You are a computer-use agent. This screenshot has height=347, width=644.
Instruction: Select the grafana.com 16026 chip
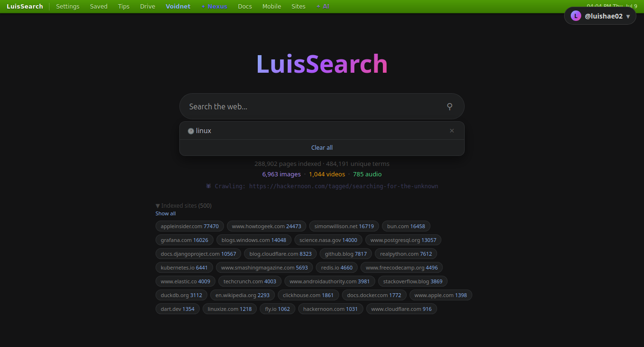[x=185, y=240]
